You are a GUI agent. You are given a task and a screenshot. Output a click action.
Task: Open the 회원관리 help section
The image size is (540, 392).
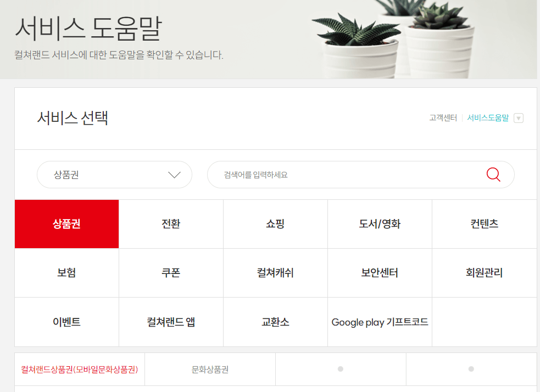[x=484, y=273]
